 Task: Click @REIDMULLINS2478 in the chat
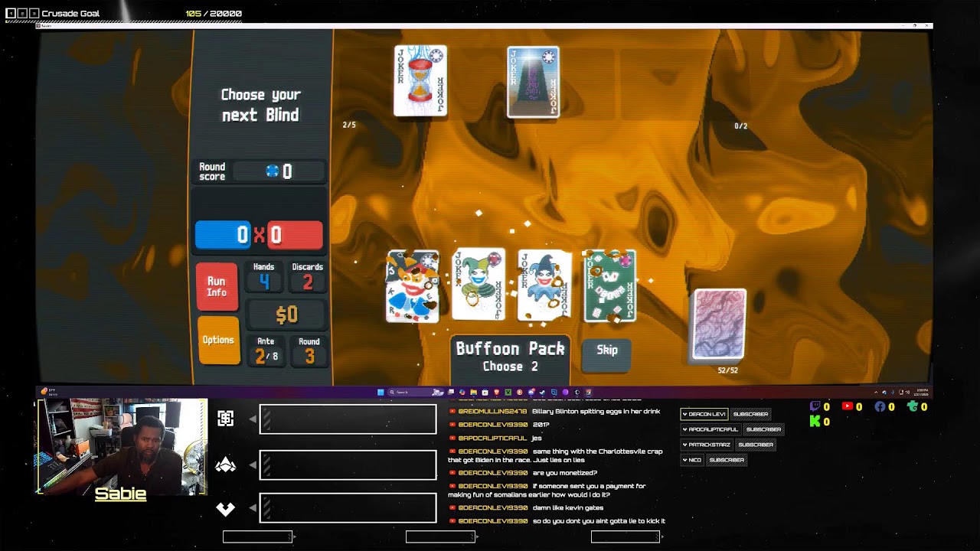click(x=493, y=412)
